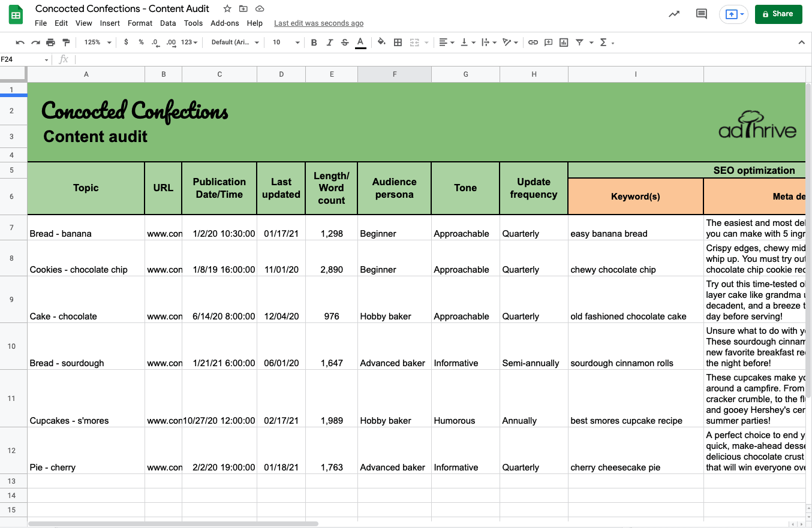
Task: Click the redo arrow icon
Action: pos(35,43)
